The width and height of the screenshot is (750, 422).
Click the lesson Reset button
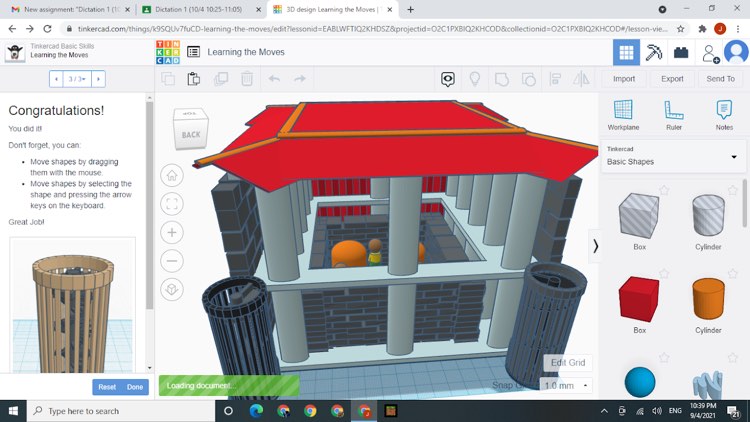[x=107, y=387]
